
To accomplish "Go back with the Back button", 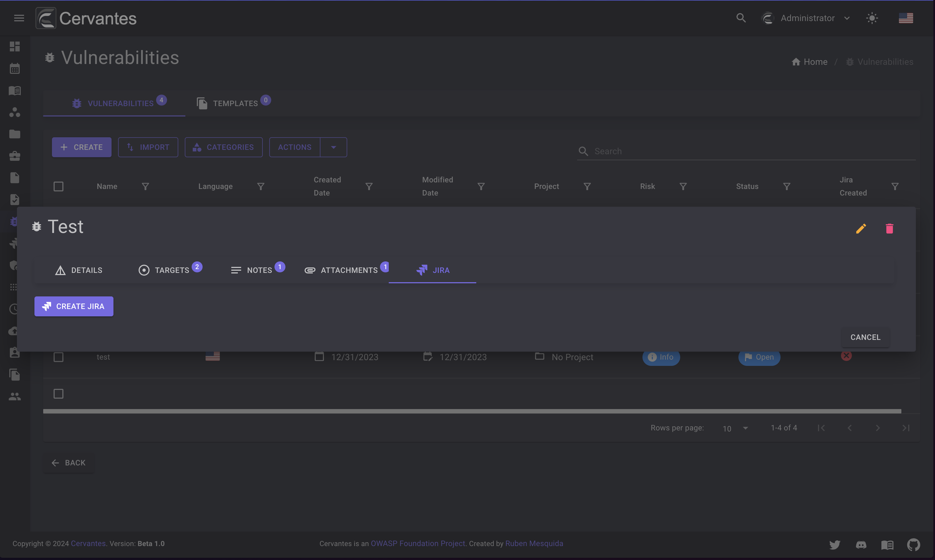I will 69,463.
